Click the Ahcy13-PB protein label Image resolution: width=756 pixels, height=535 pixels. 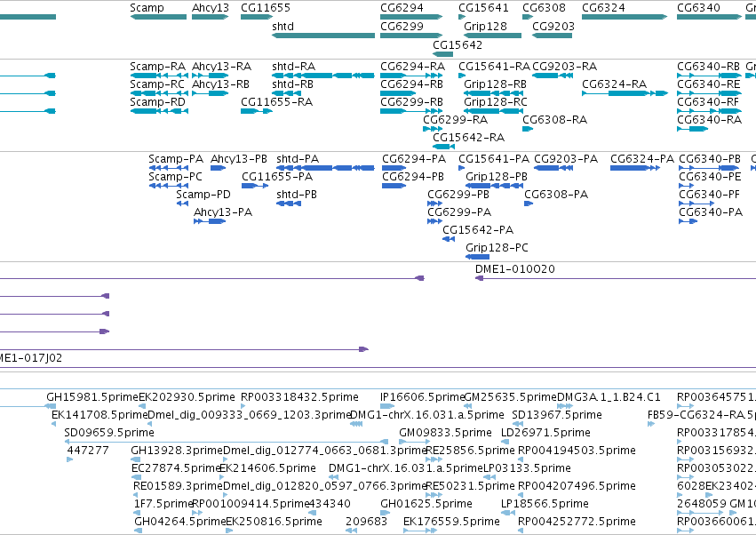(239, 159)
